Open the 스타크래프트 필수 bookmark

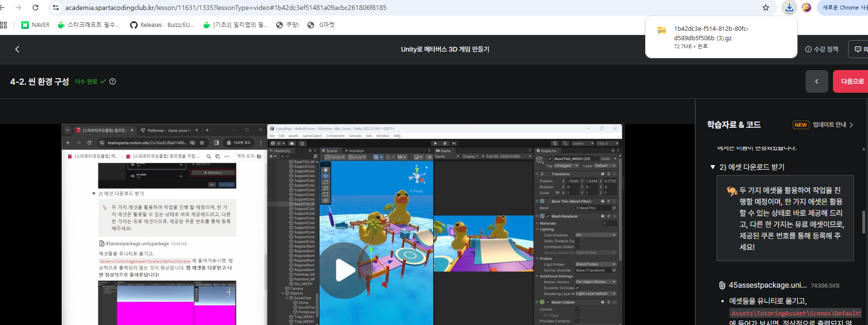click(88, 25)
